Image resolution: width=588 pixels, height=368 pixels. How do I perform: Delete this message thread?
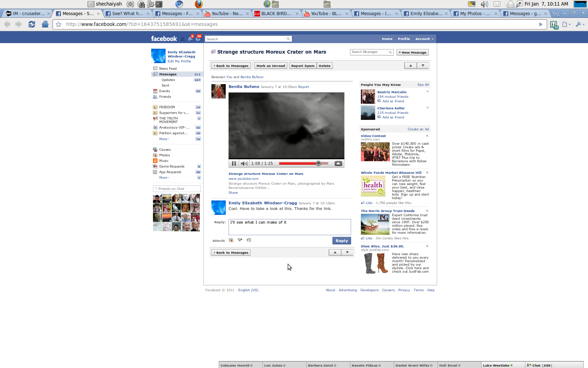click(324, 66)
